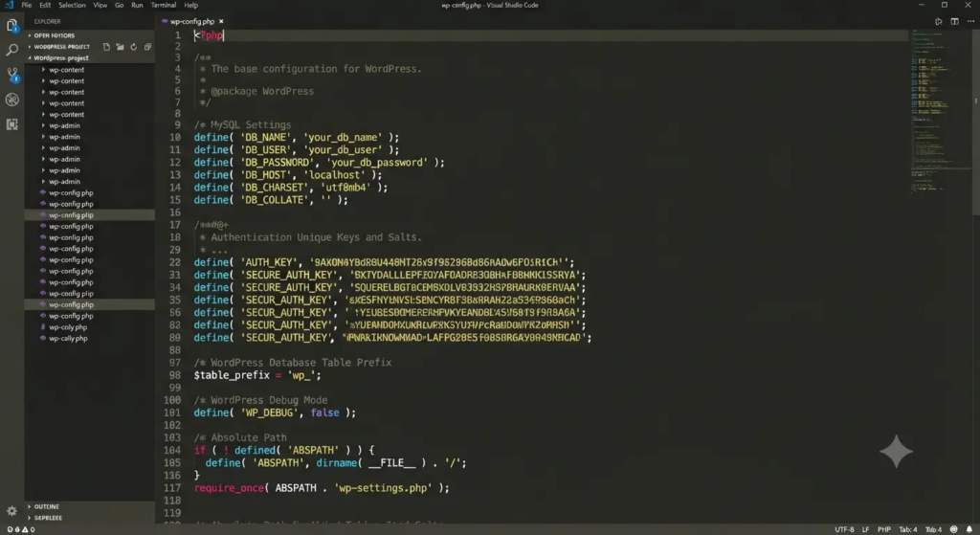The width and height of the screenshot is (980, 535).
Task: Click the 'WordPress Debug Mode' comment
Action: pos(260,400)
